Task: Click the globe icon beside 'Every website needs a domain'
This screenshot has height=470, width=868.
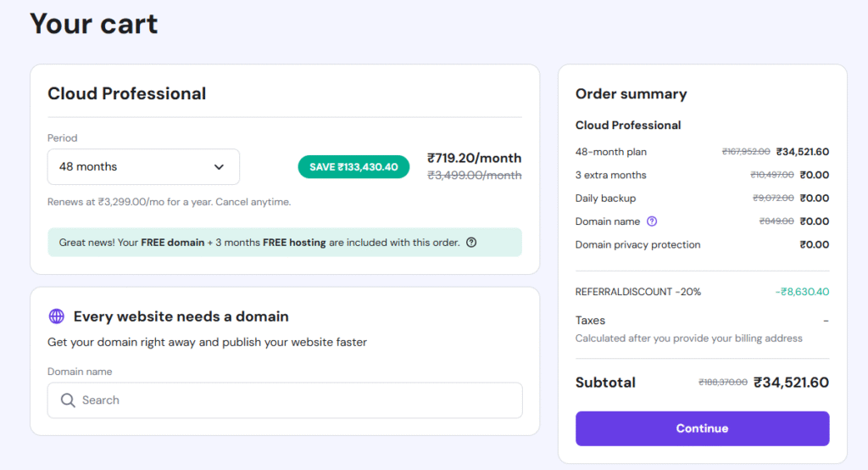Action: point(57,316)
